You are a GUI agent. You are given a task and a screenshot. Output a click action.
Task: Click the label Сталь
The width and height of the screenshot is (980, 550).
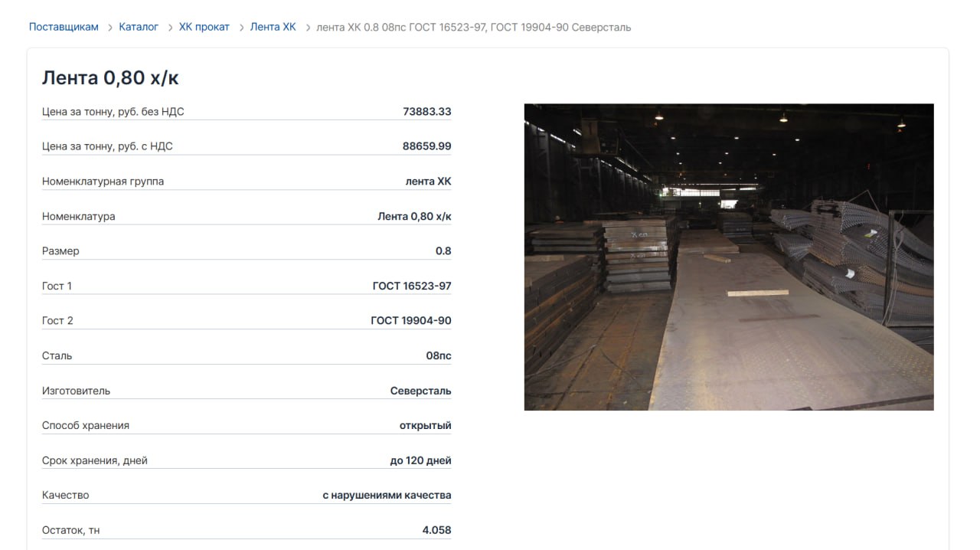pyautogui.click(x=57, y=356)
